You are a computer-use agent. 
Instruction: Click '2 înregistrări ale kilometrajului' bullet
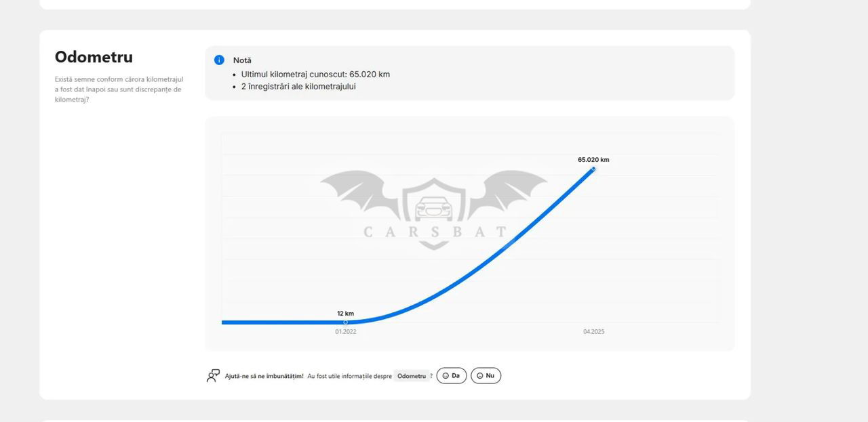pos(298,87)
